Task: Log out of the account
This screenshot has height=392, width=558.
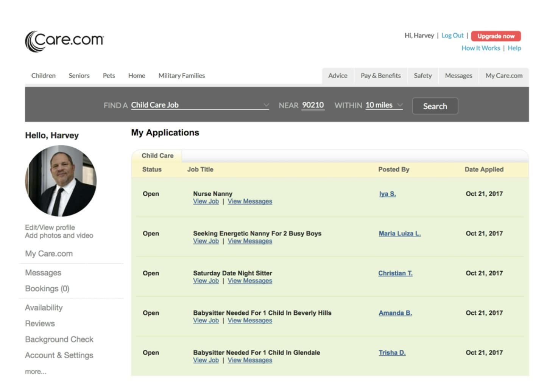Action: (452, 36)
